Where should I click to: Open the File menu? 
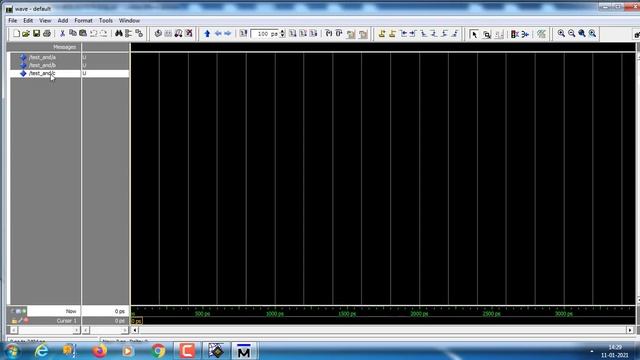point(13,20)
